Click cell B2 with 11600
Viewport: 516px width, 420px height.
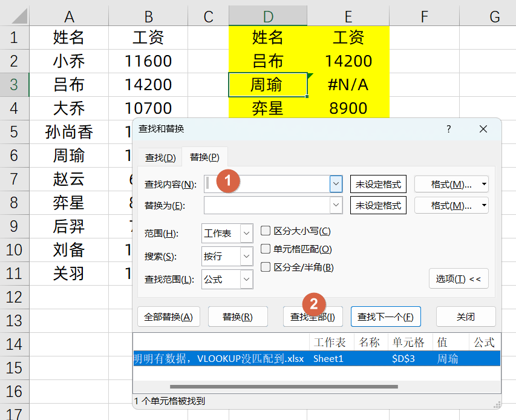(x=148, y=61)
